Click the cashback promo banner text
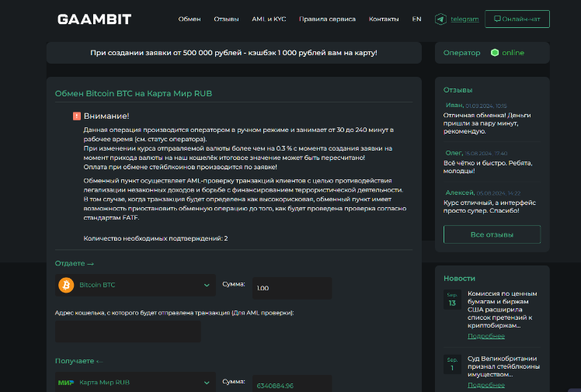Viewport: 581px width, 392px height. coord(234,53)
